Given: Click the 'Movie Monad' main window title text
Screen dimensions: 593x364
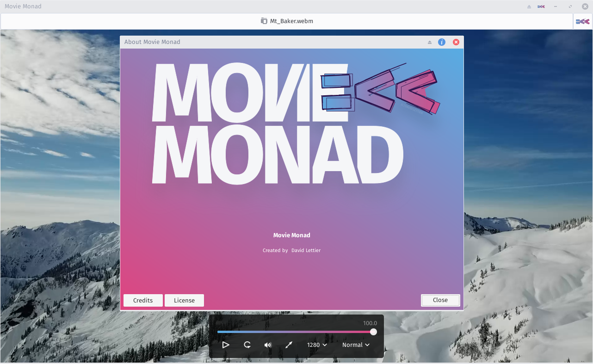Looking at the screenshot, I should point(23,6).
